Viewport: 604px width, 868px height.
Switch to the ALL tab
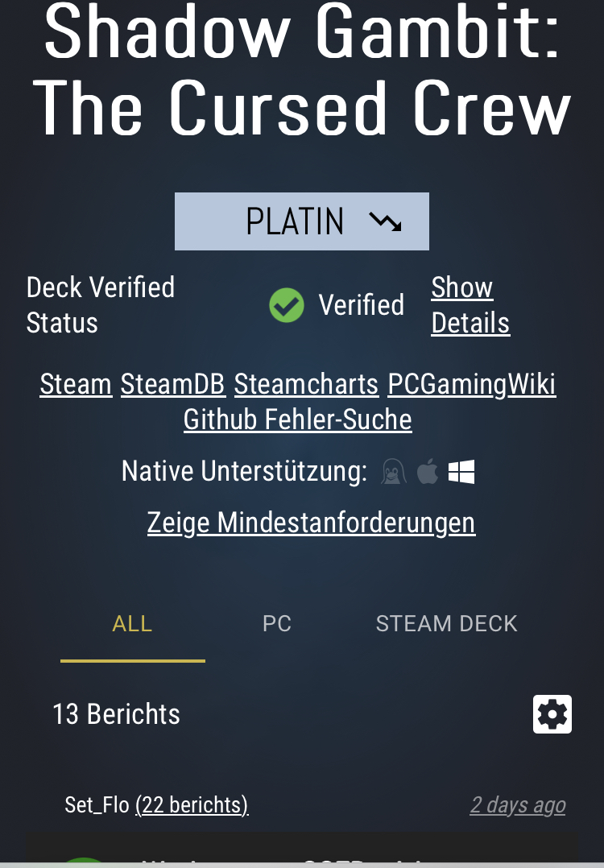(132, 624)
